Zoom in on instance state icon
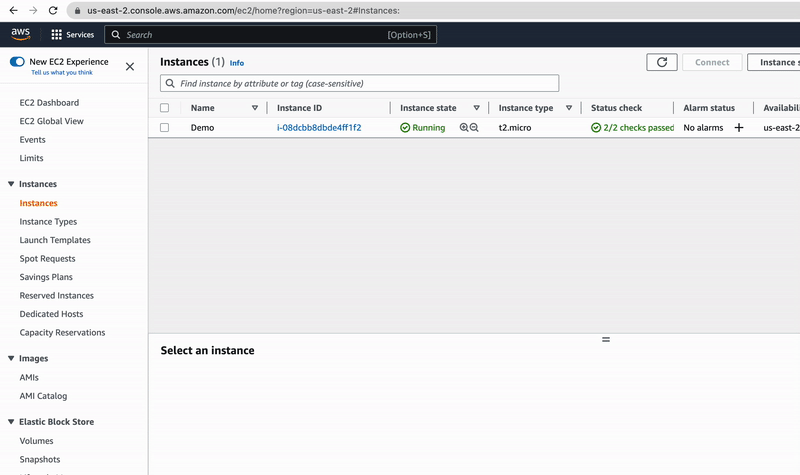 click(464, 128)
